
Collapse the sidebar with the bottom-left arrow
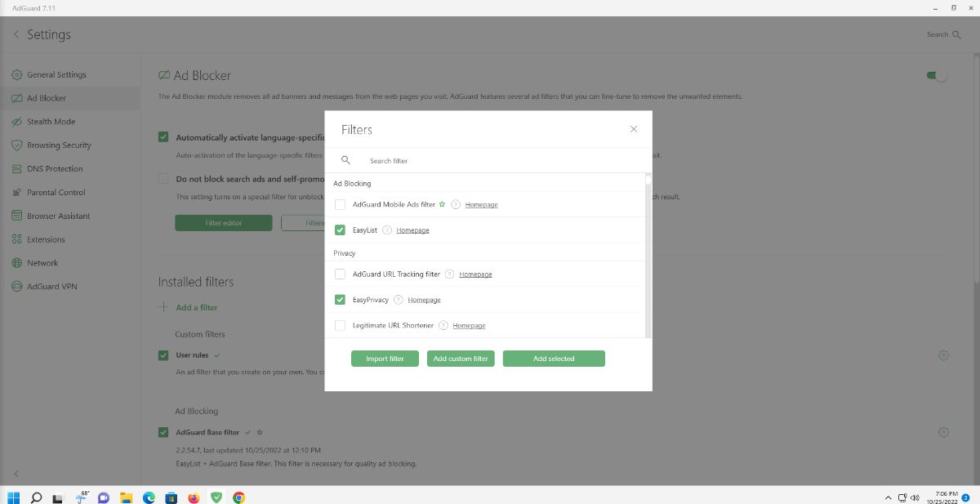(15, 472)
